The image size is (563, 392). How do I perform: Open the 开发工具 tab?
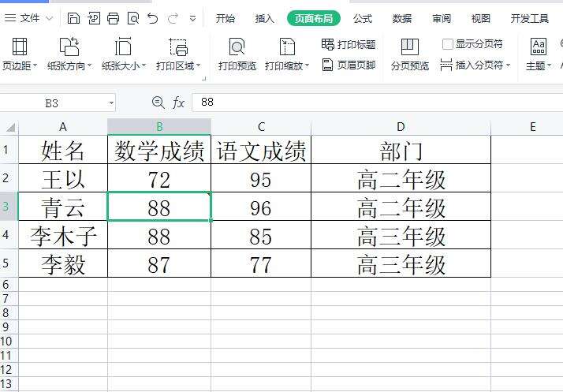530,18
